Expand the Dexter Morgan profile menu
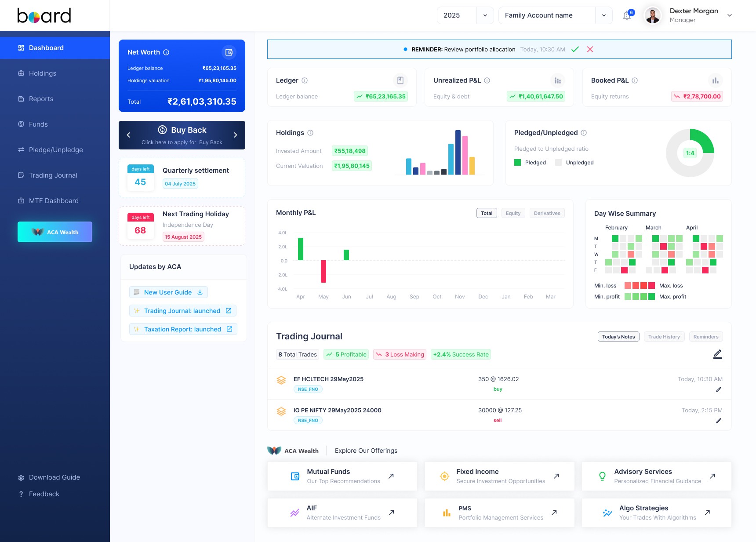 click(729, 15)
